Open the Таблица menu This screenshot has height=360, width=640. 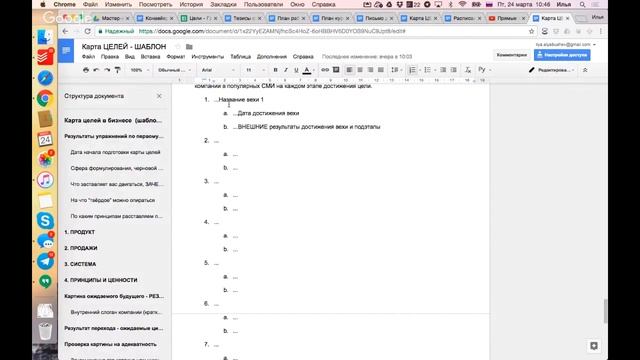[x=240, y=57]
